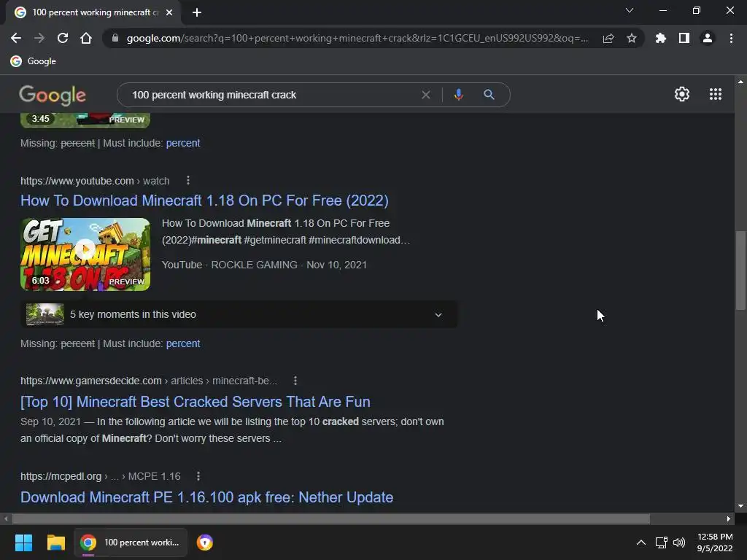
Task: Toggle the browser side panel
Action: pos(684,38)
